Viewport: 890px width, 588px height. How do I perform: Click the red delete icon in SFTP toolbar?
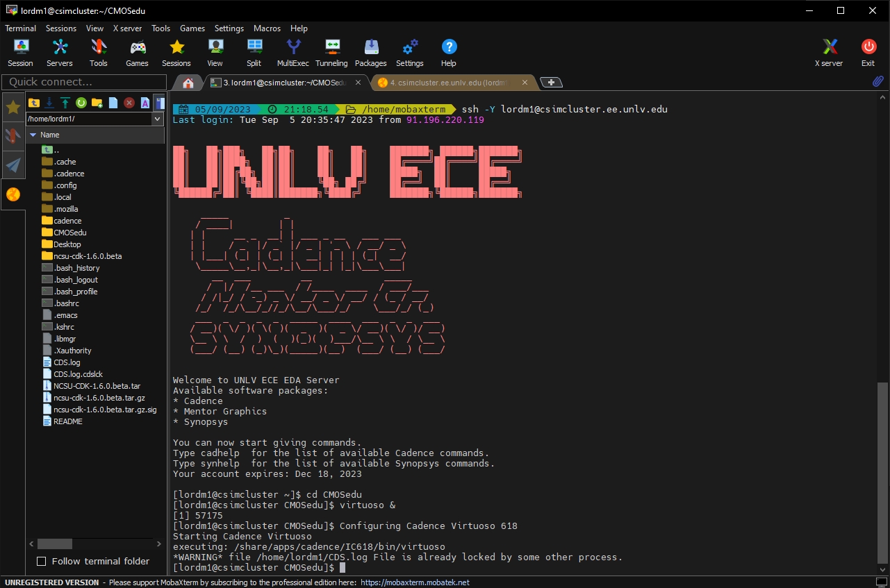[x=129, y=103]
